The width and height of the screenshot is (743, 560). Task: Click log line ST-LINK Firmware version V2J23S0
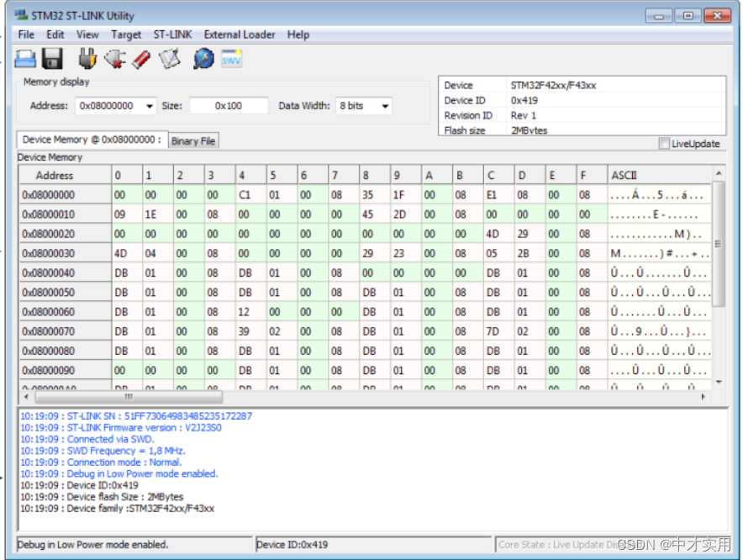coord(121,427)
